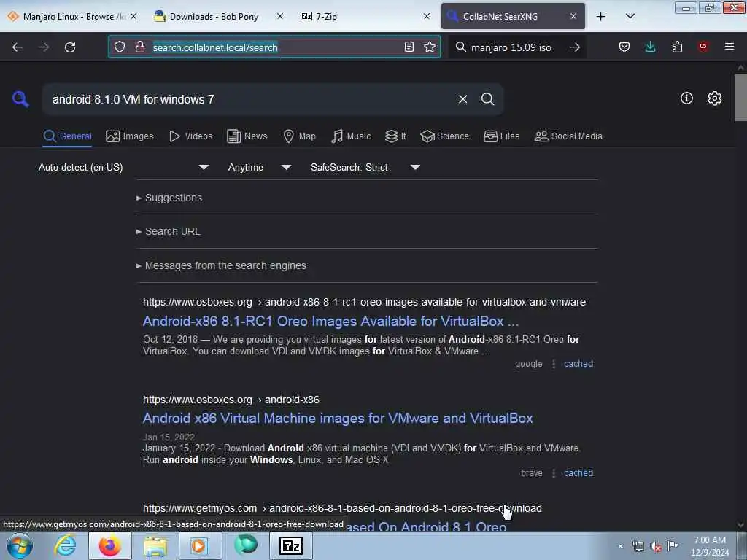
Task: Switch to the It category
Action: 395,136
